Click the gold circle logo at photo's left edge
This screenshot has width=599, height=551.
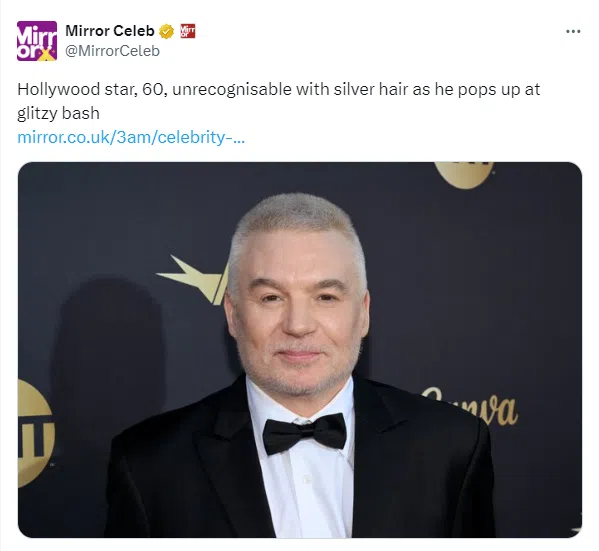[x=36, y=434]
